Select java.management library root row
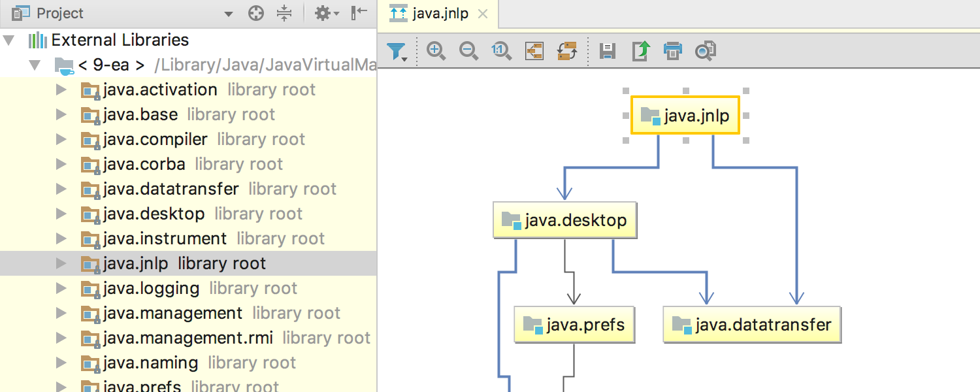This screenshot has width=980, height=392. (188, 313)
